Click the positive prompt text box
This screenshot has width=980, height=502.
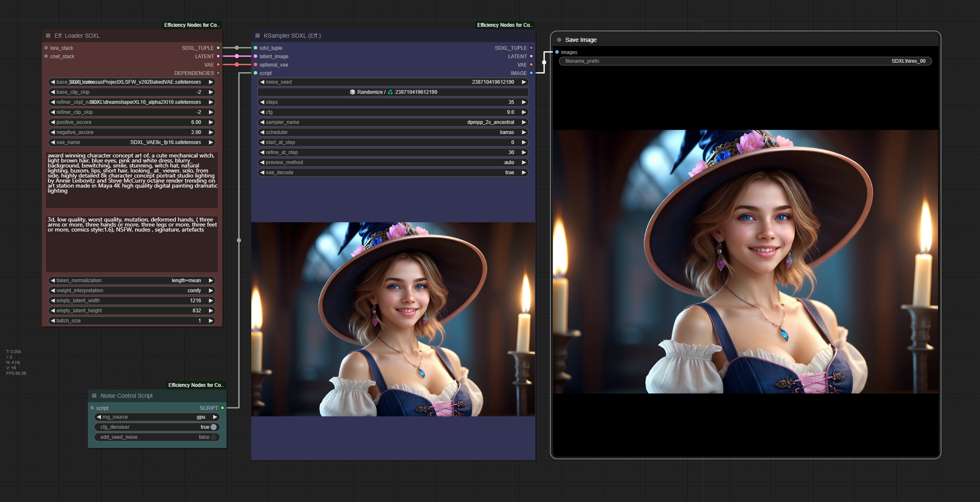point(132,180)
